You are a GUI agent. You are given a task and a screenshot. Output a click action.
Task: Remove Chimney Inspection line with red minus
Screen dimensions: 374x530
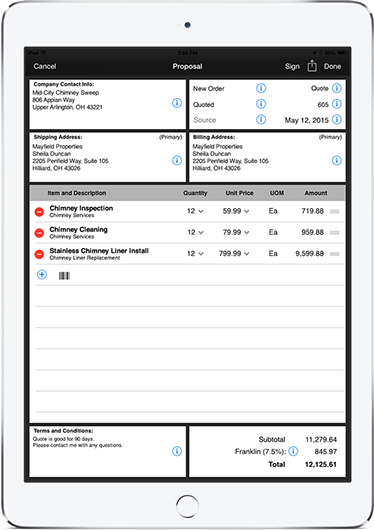tap(39, 212)
